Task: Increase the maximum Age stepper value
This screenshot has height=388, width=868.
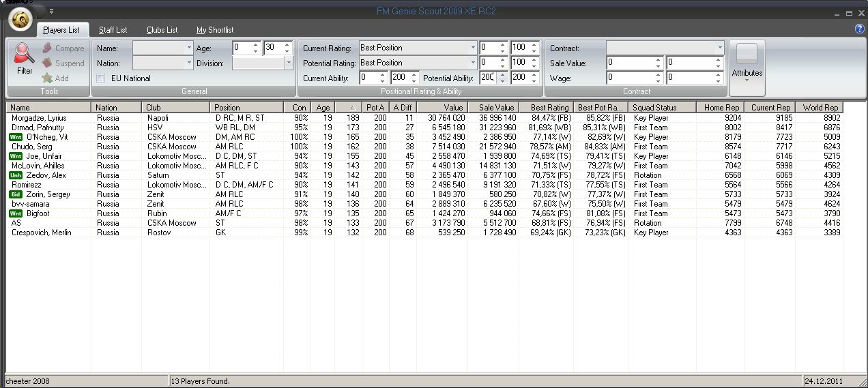Action: point(287,45)
